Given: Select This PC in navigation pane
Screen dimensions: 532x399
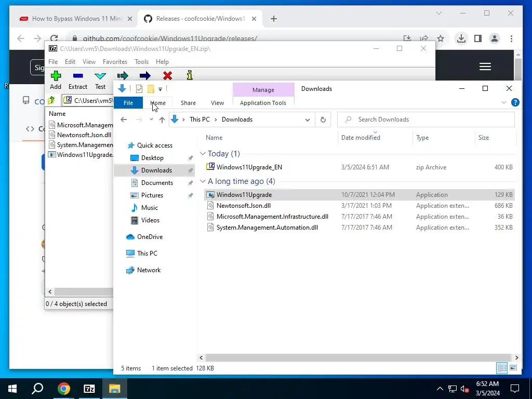Looking at the screenshot, I should pos(147,254).
